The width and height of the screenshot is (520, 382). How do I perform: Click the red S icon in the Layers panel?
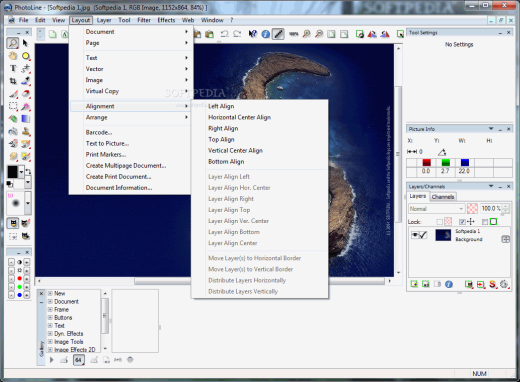tap(492, 284)
